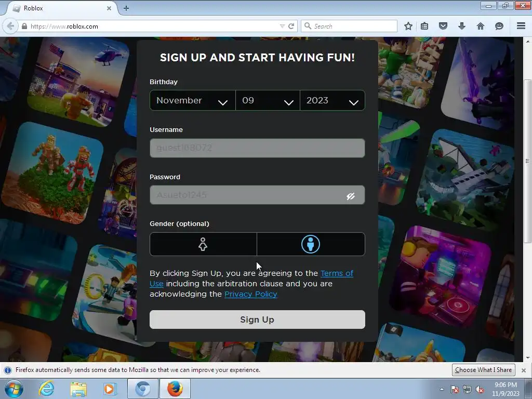Open Windows Explorer from taskbar
Image resolution: width=532 pixels, height=399 pixels.
click(x=78, y=389)
